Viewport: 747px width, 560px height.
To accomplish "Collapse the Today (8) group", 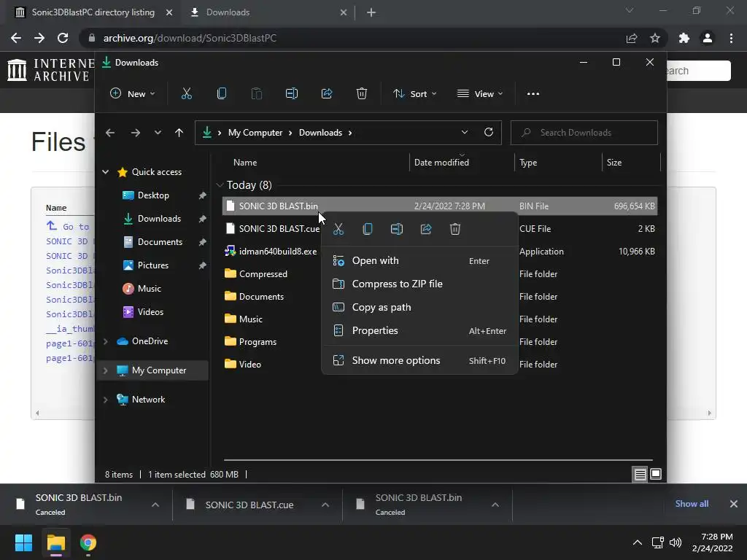I will [220, 185].
